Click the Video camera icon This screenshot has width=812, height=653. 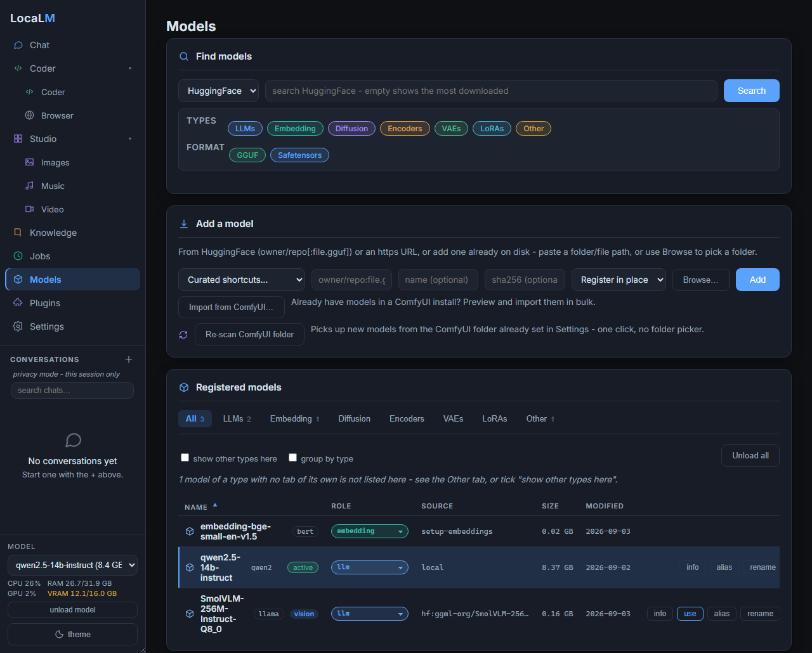point(29,209)
